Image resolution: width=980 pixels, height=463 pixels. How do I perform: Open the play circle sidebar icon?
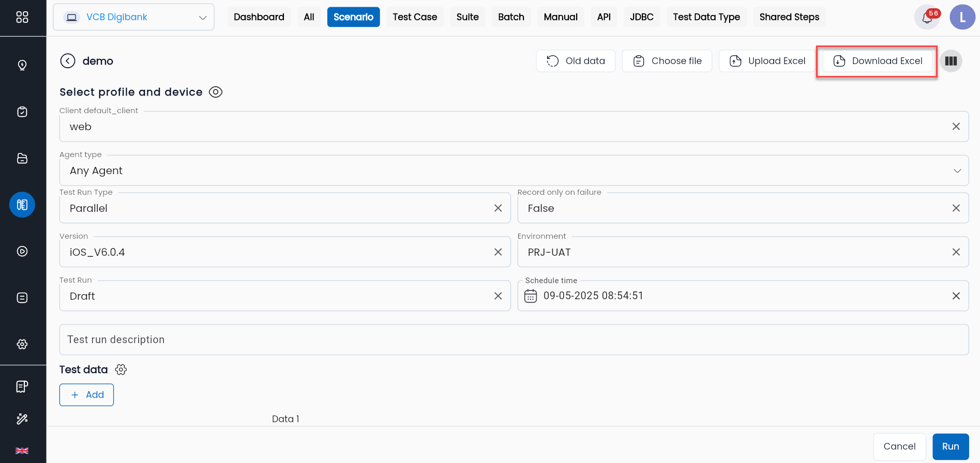(x=22, y=251)
